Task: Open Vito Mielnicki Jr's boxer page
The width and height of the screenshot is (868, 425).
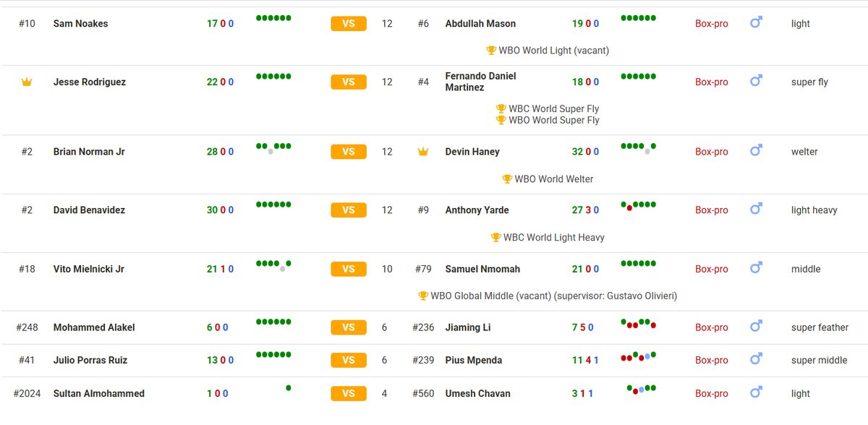Action: (89, 269)
